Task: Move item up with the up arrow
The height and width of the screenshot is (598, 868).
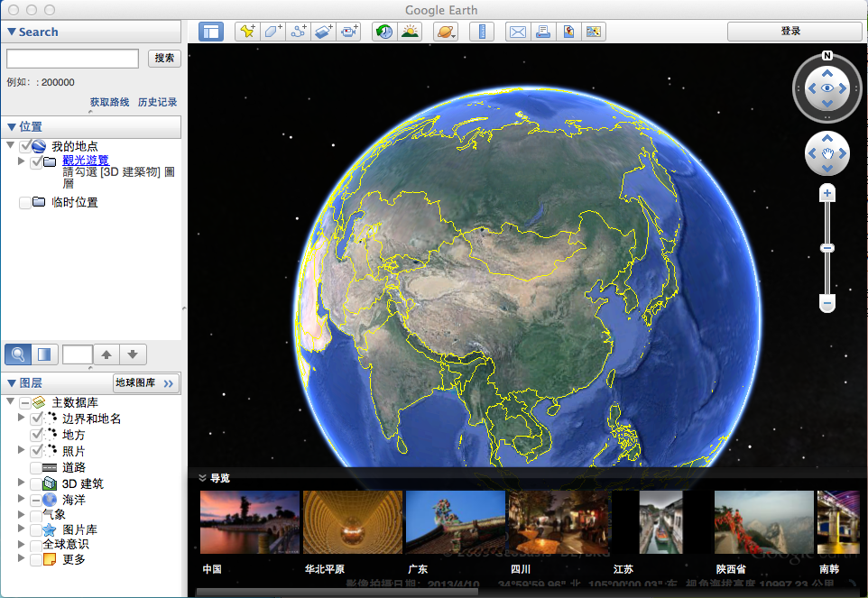Action: tap(106, 354)
